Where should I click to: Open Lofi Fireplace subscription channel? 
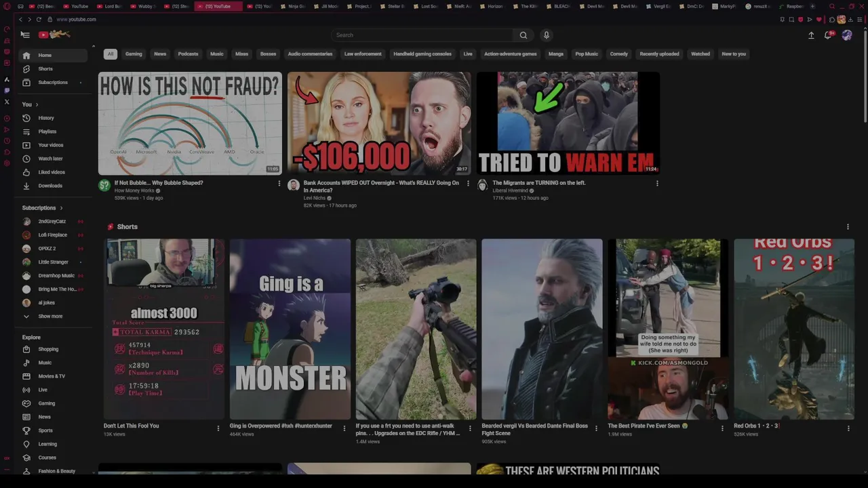pos(54,235)
